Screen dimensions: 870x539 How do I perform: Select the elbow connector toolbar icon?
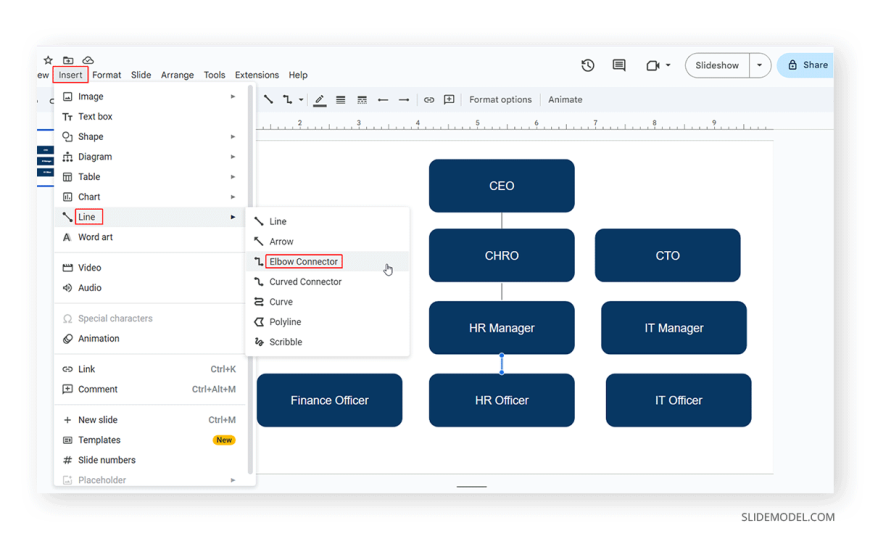coord(287,99)
